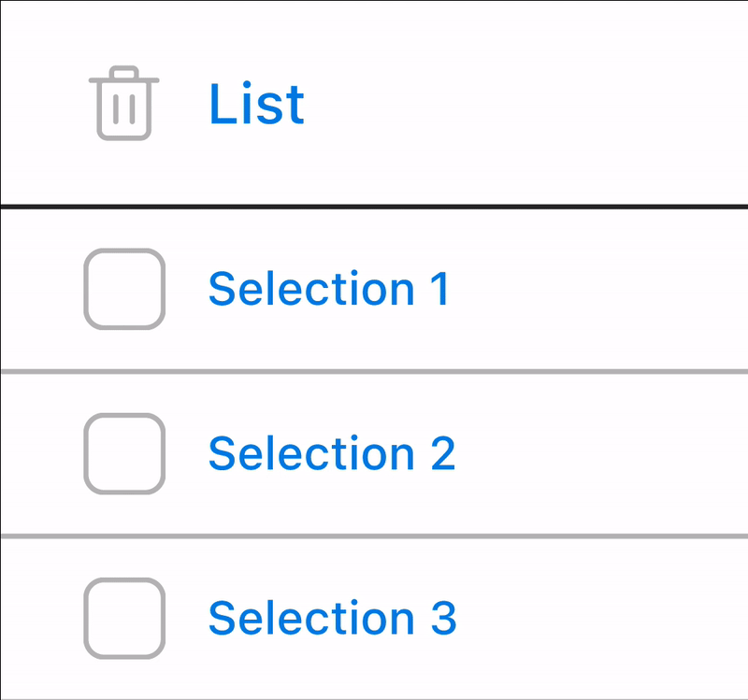Check the Selection 1 checkbox

point(124,289)
